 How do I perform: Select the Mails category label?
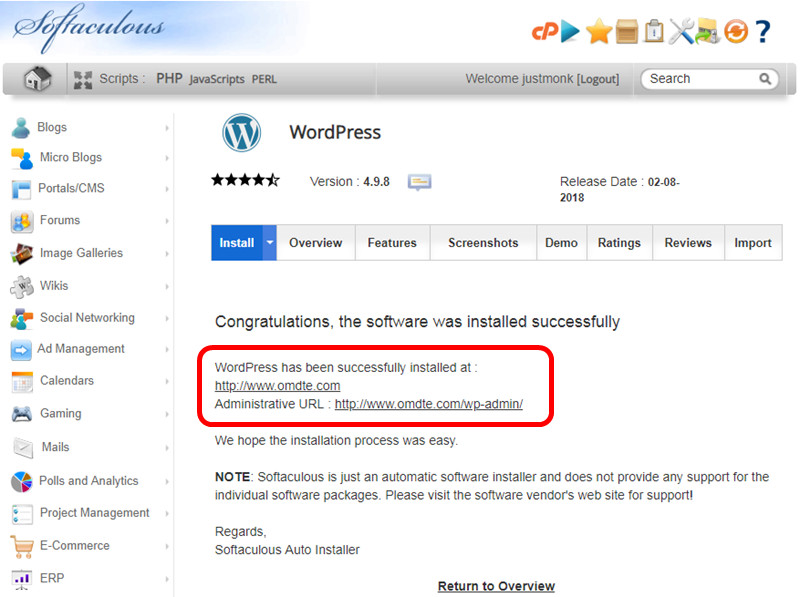pyautogui.click(x=55, y=447)
